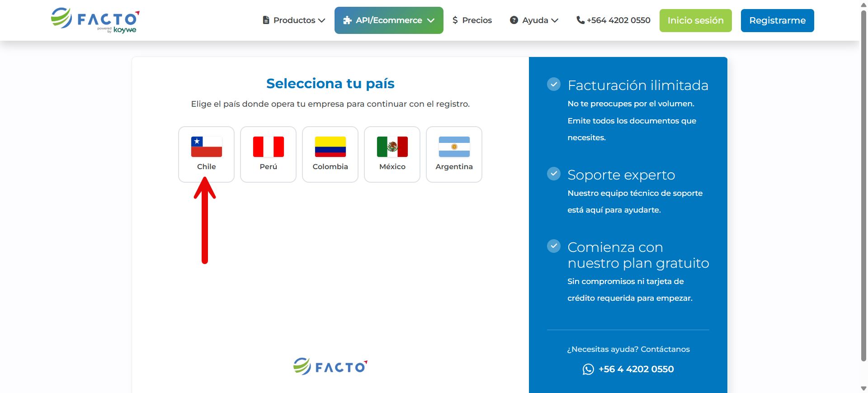Click the Inicio sesión button
Viewport: 868px width, 393px height.
695,20
